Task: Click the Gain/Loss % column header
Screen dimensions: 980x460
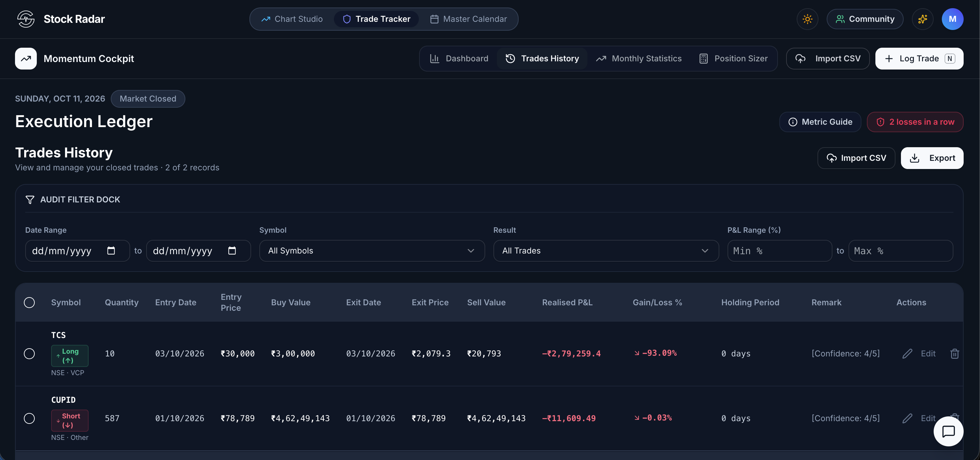Action: 657,303
